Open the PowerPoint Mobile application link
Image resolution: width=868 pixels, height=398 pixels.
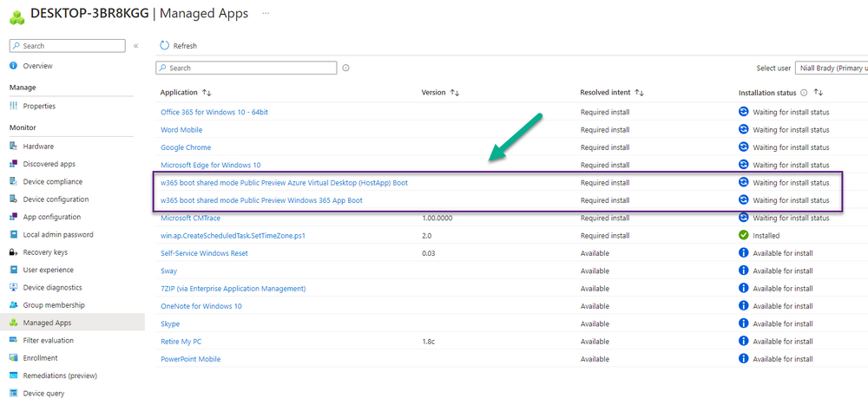click(x=190, y=359)
